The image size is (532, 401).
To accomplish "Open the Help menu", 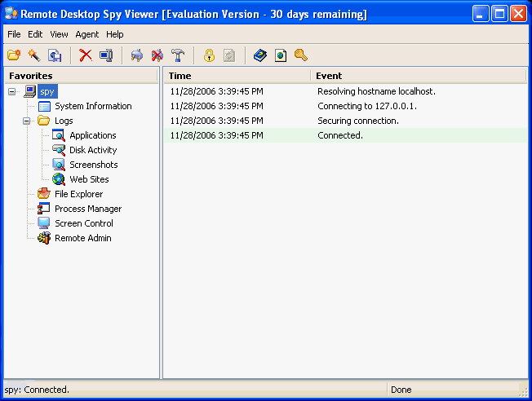I will pyautogui.click(x=115, y=34).
